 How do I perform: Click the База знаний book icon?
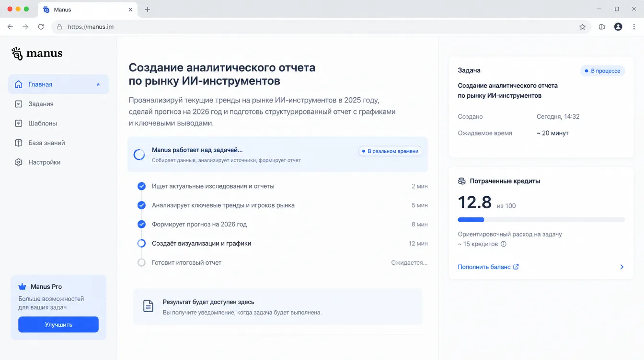(x=19, y=143)
